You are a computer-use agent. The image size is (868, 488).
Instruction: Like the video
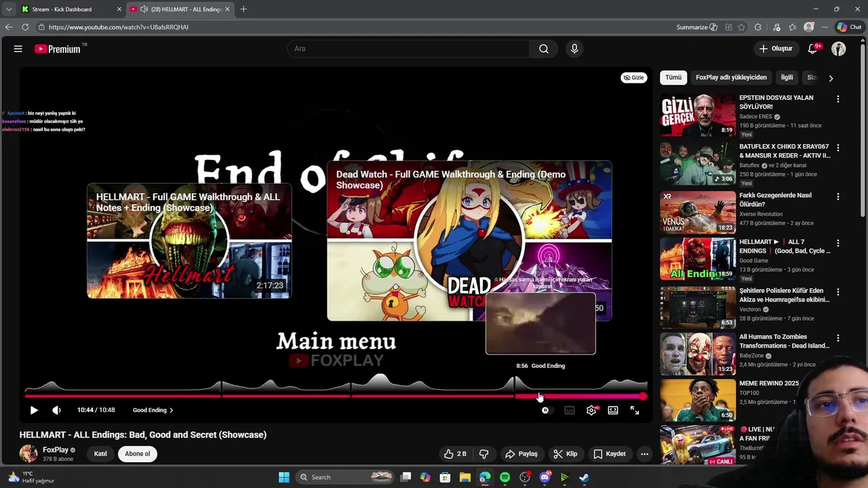[455, 454]
